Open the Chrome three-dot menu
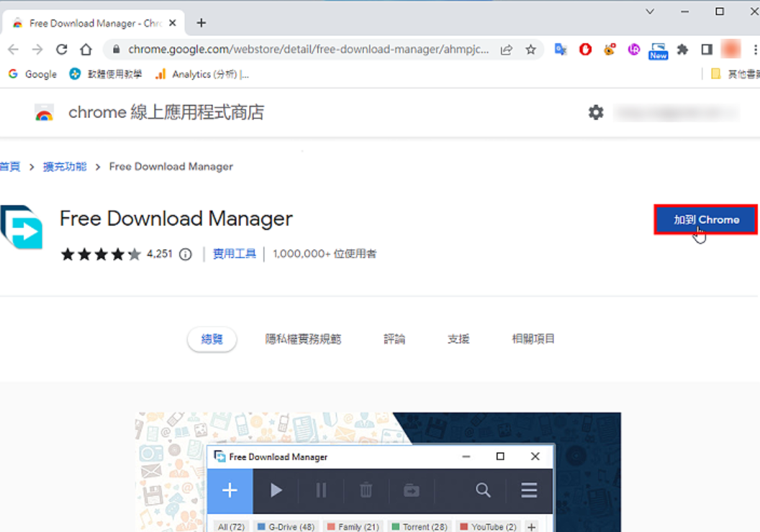Screen dimensions: 760x532 755,50
